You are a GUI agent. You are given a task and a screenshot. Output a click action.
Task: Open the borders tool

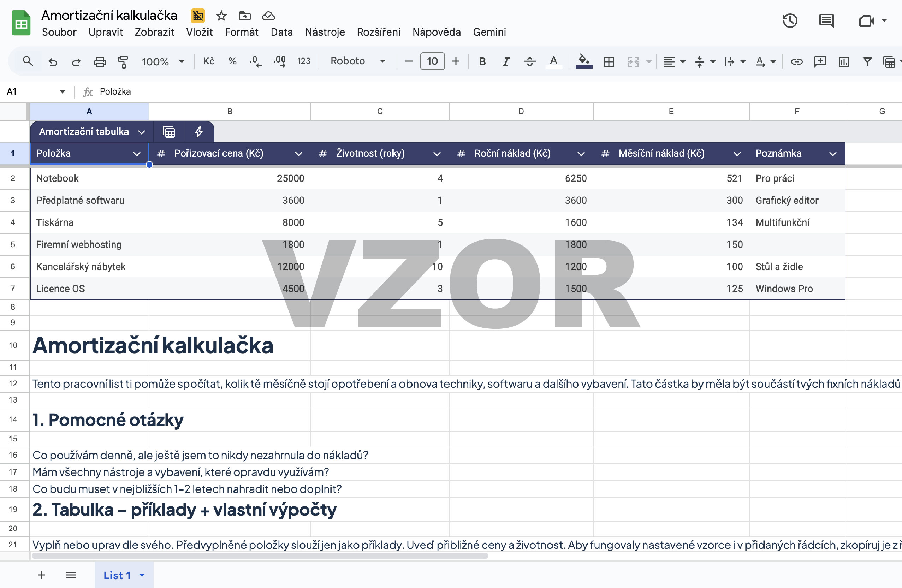(609, 61)
